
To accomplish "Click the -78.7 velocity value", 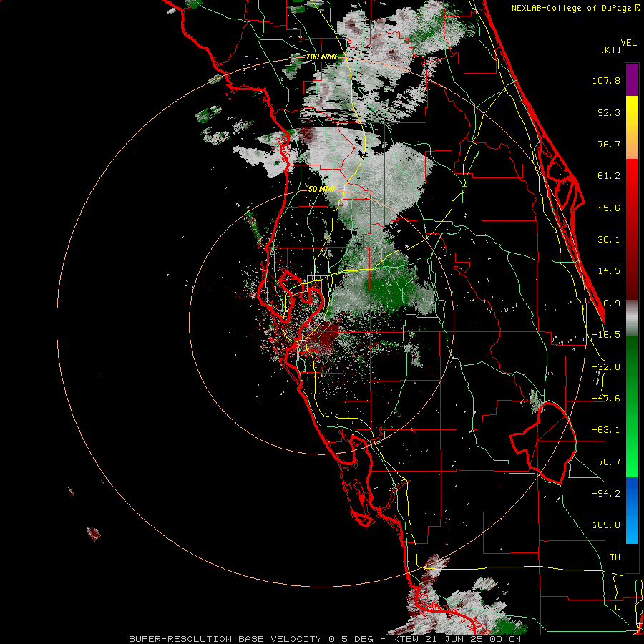I will coord(606,462).
